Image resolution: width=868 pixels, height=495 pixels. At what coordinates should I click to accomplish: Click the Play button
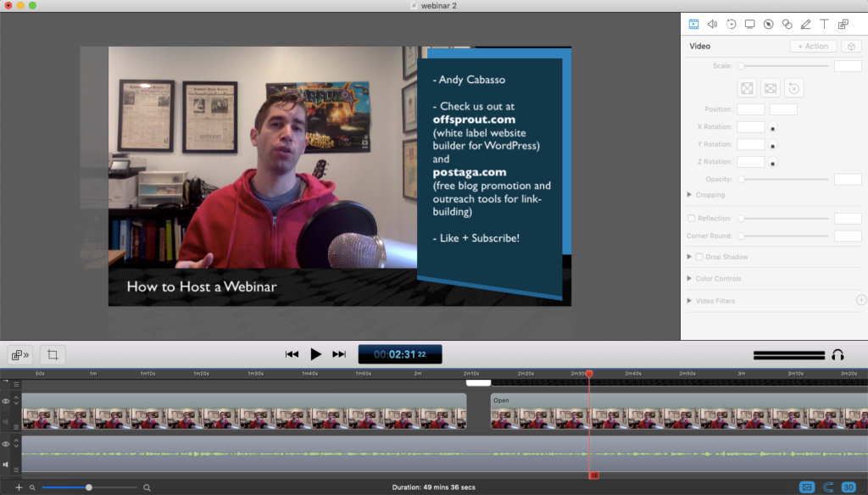[x=315, y=354]
